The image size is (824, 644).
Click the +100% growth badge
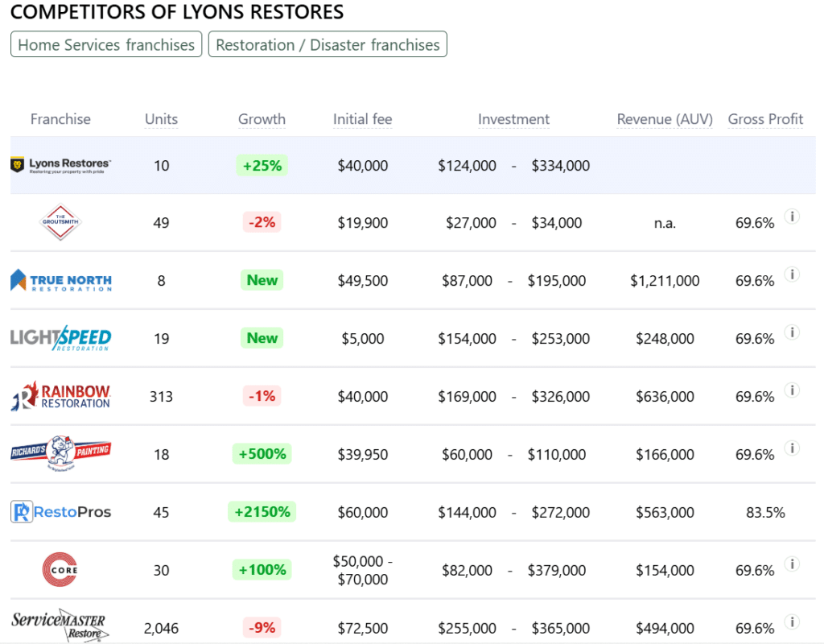[x=262, y=569]
